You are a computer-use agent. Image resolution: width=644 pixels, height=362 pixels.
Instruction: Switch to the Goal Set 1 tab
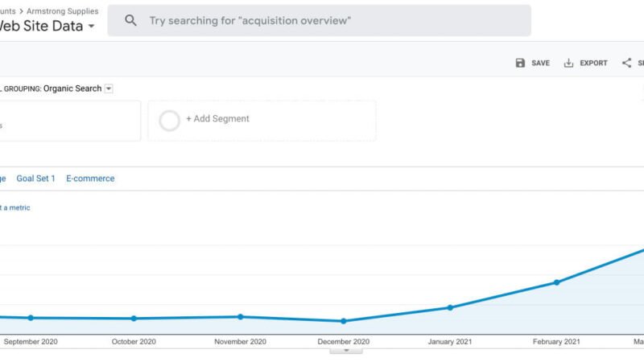click(x=35, y=179)
